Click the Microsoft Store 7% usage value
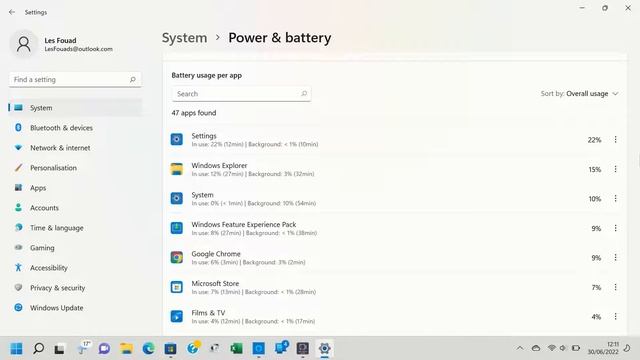The image size is (640, 360). point(596,288)
